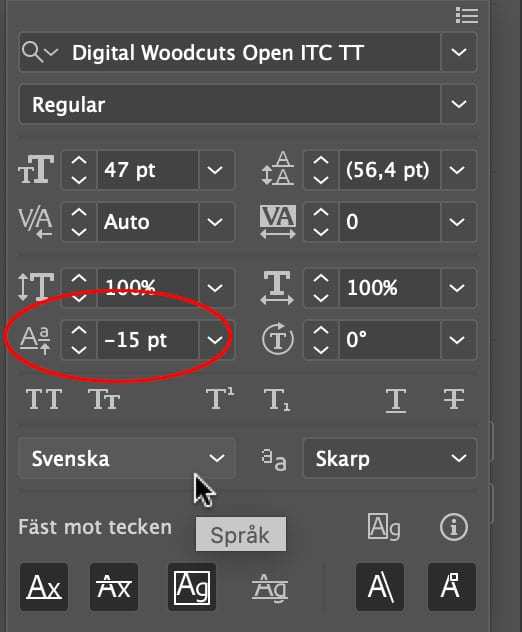Open the Skarp anti-aliasing dropdown
The height and width of the screenshot is (632, 522).
pyautogui.click(x=390, y=458)
